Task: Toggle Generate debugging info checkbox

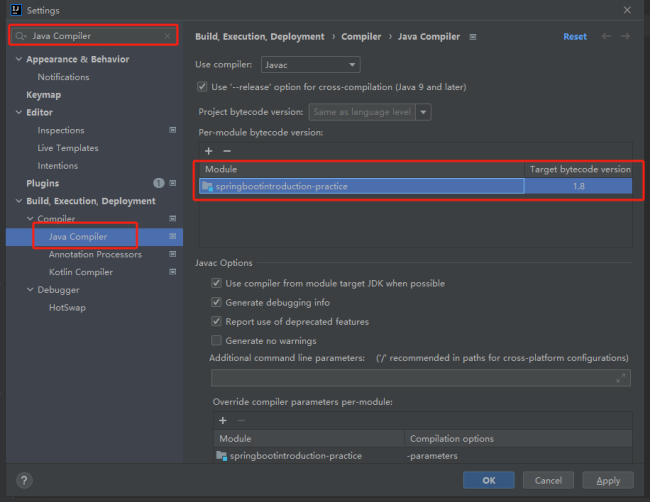Action: tap(216, 302)
